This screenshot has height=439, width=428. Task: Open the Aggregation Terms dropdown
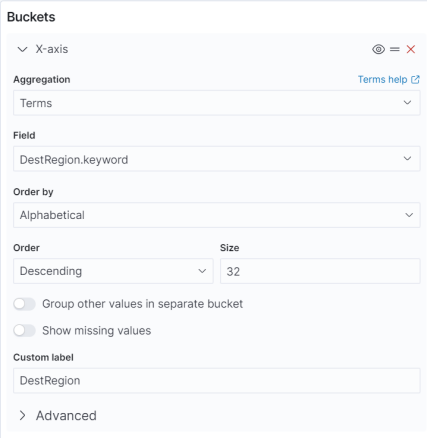point(217,103)
